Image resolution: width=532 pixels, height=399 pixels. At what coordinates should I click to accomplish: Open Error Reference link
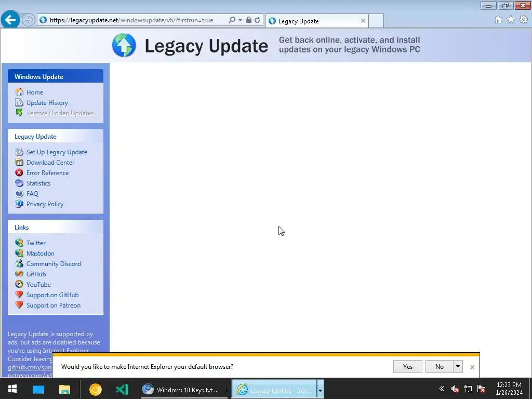coord(47,173)
